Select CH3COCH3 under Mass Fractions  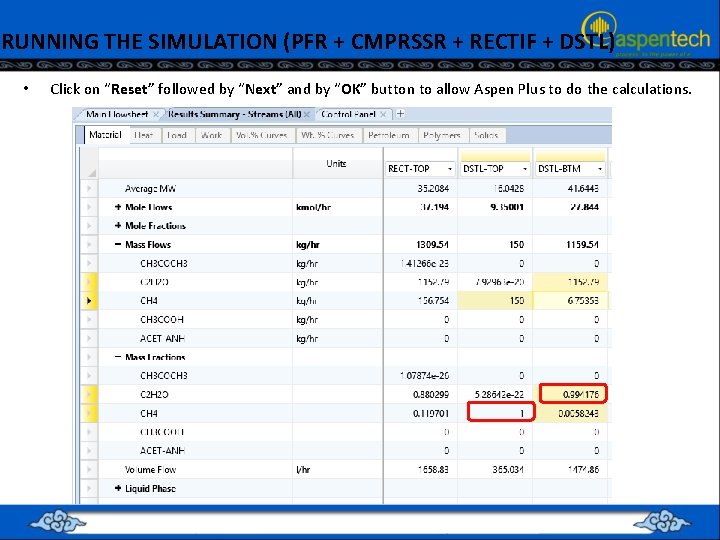click(x=163, y=376)
